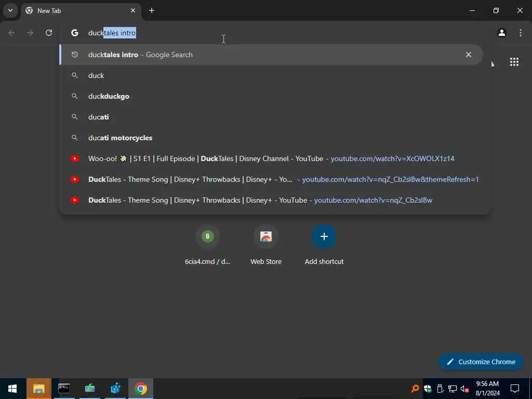Close the New Tab tab

[x=133, y=10]
